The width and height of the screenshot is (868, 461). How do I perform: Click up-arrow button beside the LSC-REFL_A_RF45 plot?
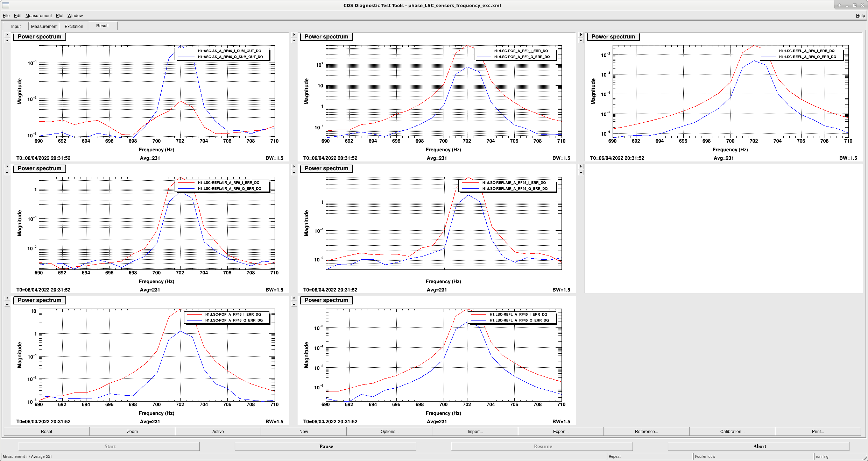coord(294,304)
